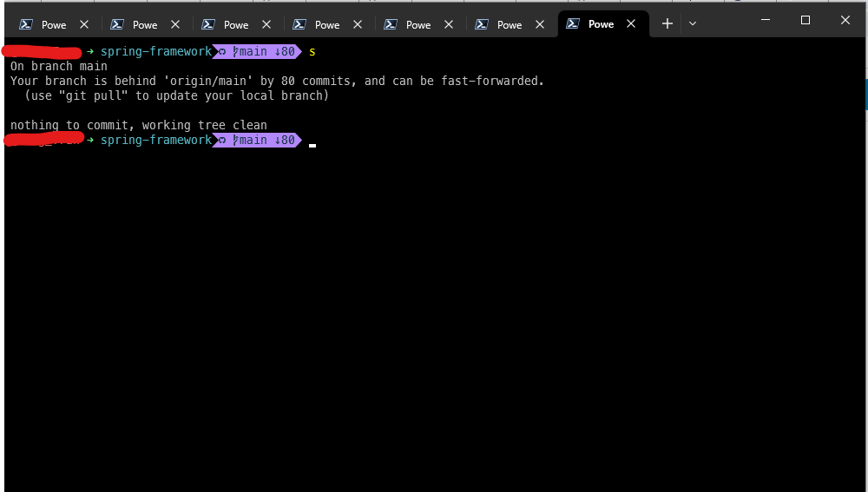Screen dimensions: 868x492
Task: Click the 'main ↓80' segment in bottom prompt
Action: 257,140
